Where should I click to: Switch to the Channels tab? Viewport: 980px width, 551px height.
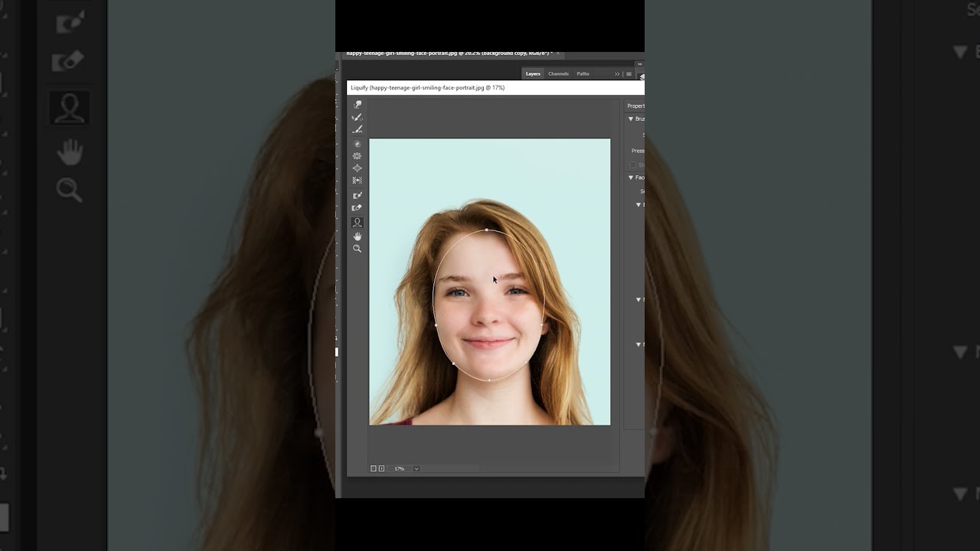[x=558, y=74]
